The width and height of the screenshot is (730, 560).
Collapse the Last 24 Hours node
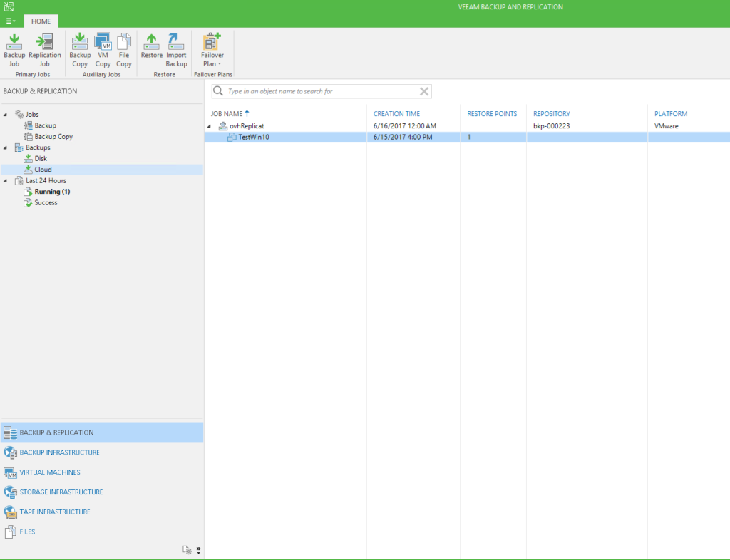click(6, 180)
